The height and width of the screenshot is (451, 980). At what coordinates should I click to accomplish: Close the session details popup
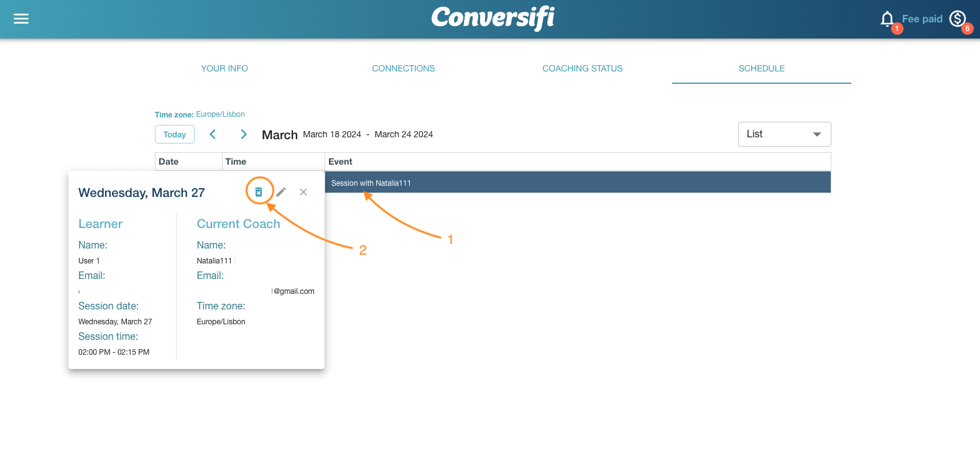[x=303, y=192]
